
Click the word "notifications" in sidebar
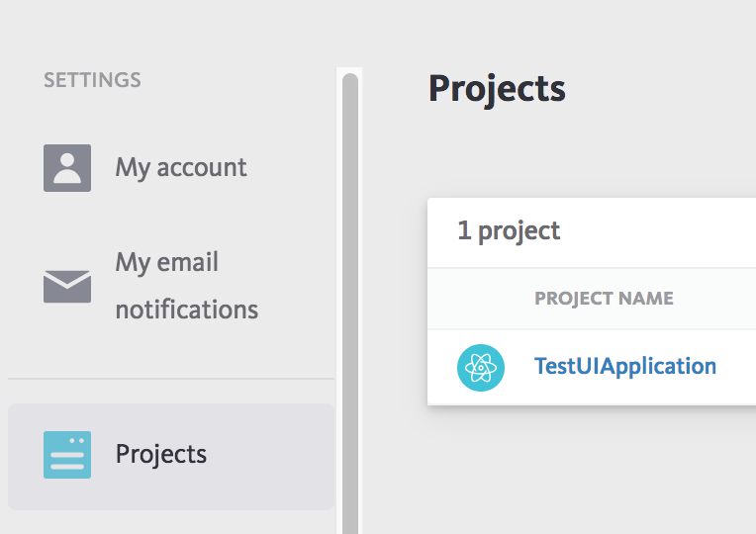point(187,309)
